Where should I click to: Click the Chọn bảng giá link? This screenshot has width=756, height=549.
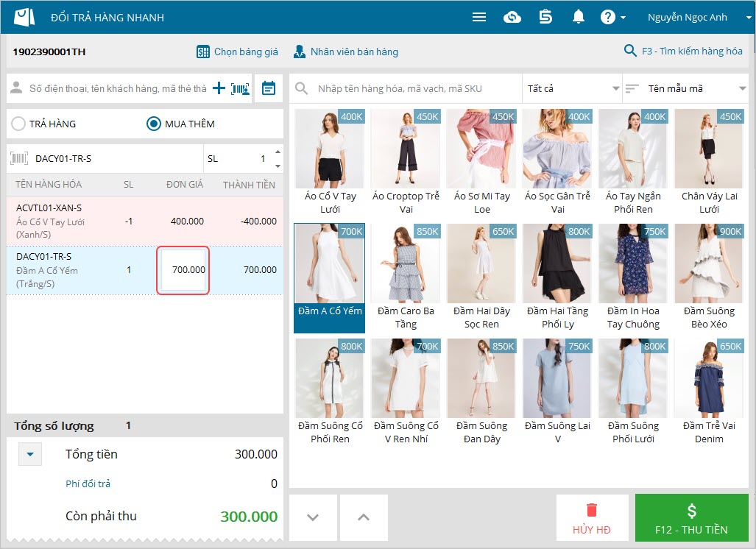point(246,52)
